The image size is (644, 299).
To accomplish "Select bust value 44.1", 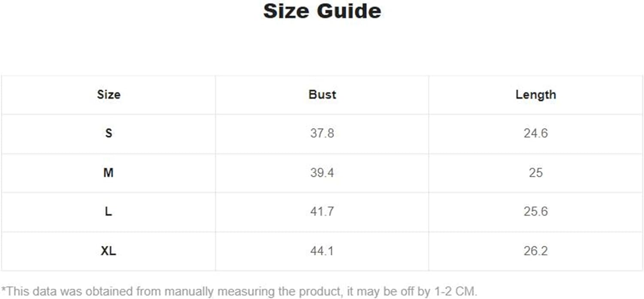I will click(x=322, y=251).
